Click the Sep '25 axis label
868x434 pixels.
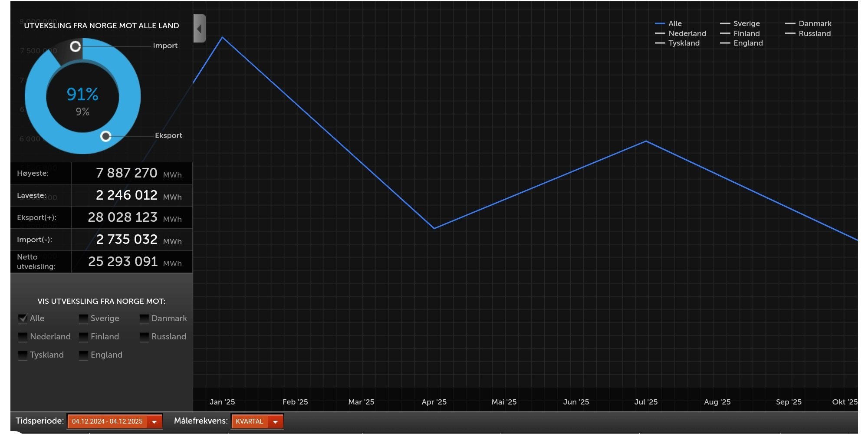click(x=789, y=402)
